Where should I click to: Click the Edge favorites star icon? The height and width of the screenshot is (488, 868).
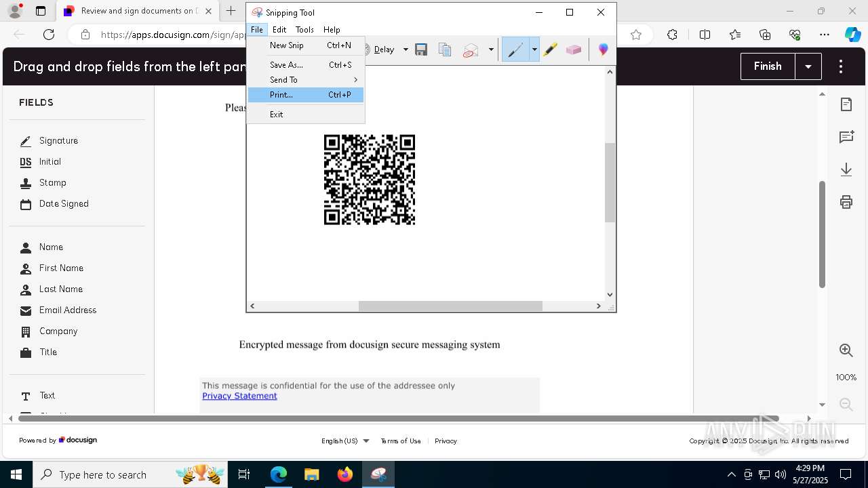click(x=636, y=35)
